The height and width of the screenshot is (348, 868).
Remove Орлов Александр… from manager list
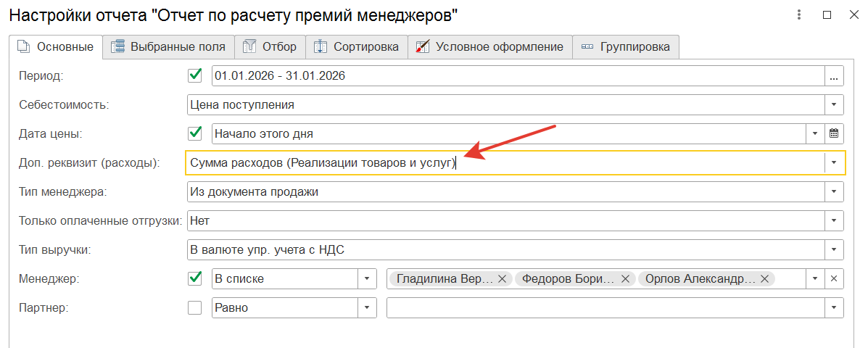(x=765, y=279)
